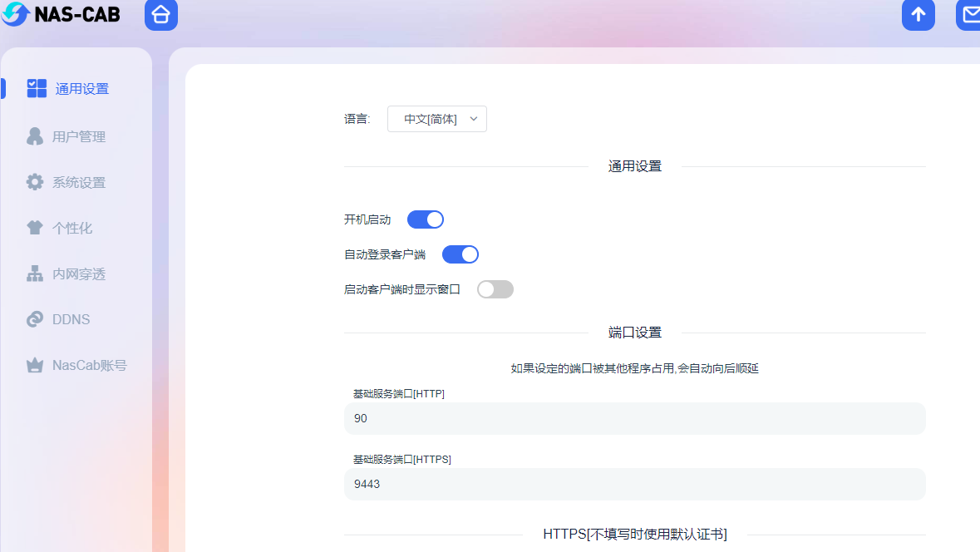Screen dimensions: 980x552
Task: Click the 基础服务端口[HTTPS] label
Action: (401, 460)
